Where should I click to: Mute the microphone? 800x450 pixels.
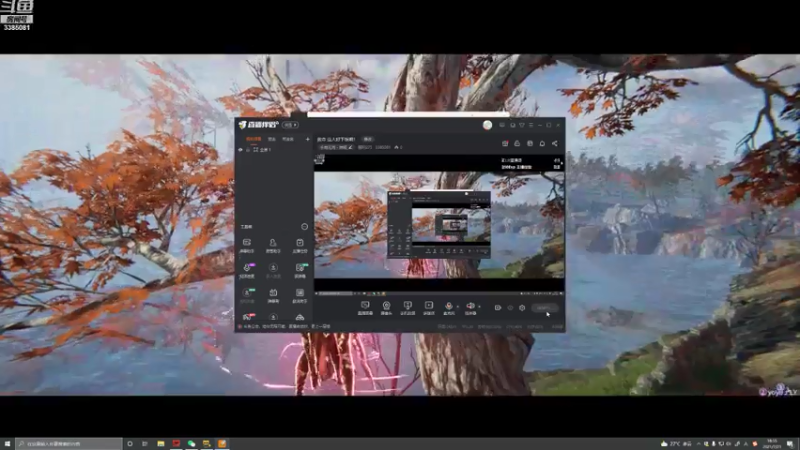(x=449, y=308)
